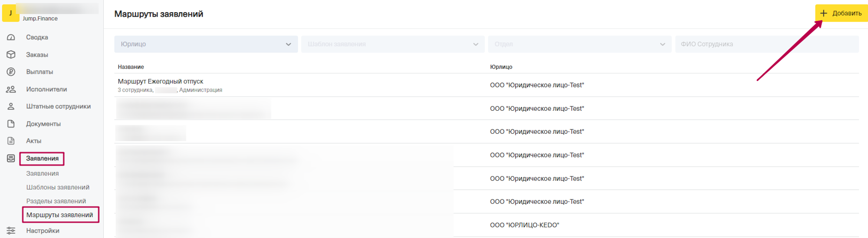Open the Заявления sub-item under Заявления

point(43,173)
